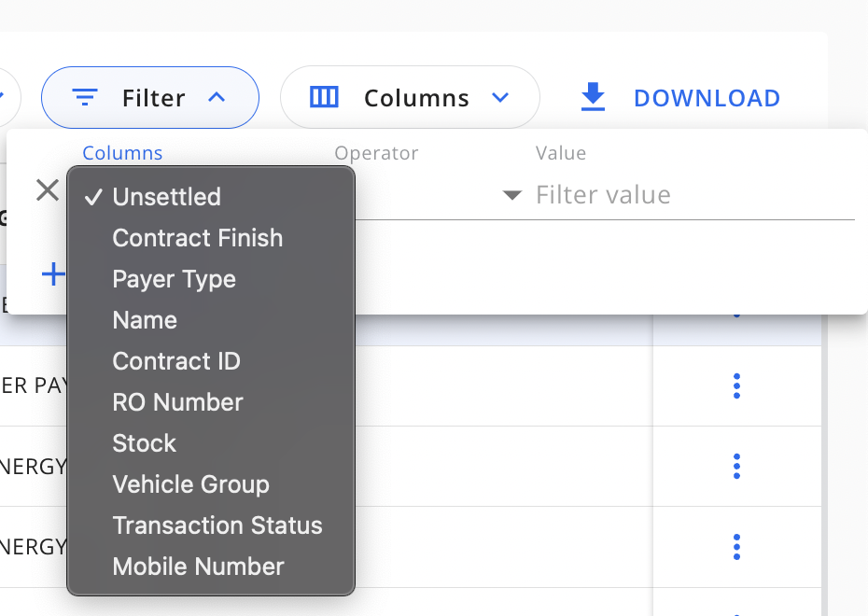Remove filter with the X icon

pyautogui.click(x=47, y=190)
